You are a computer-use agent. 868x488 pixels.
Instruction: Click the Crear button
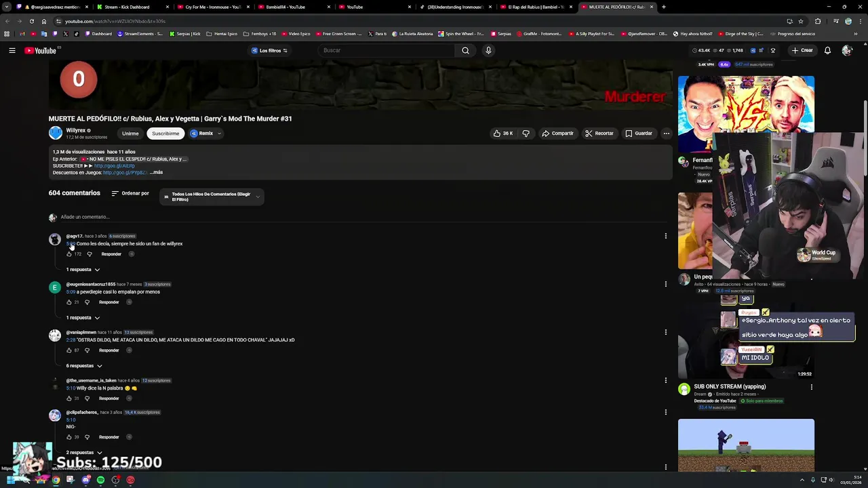(802, 50)
